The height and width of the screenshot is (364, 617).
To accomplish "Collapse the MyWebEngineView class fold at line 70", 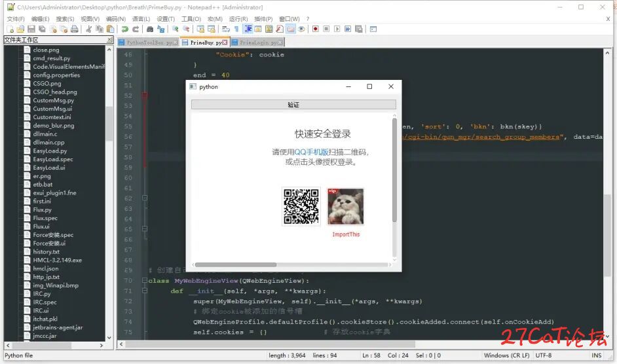I will click(144, 281).
